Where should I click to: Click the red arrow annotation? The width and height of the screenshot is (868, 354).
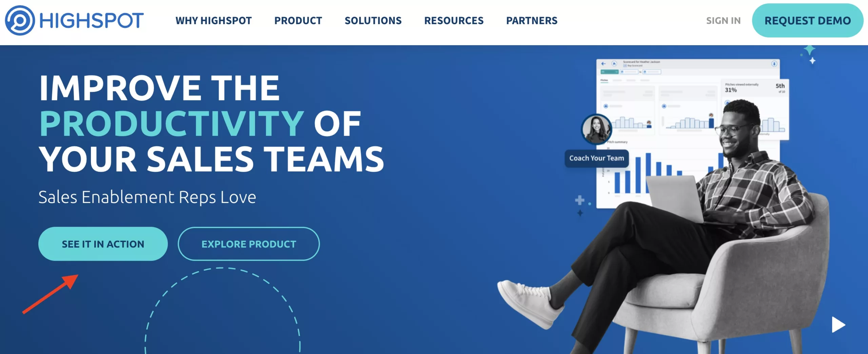pos(50,294)
